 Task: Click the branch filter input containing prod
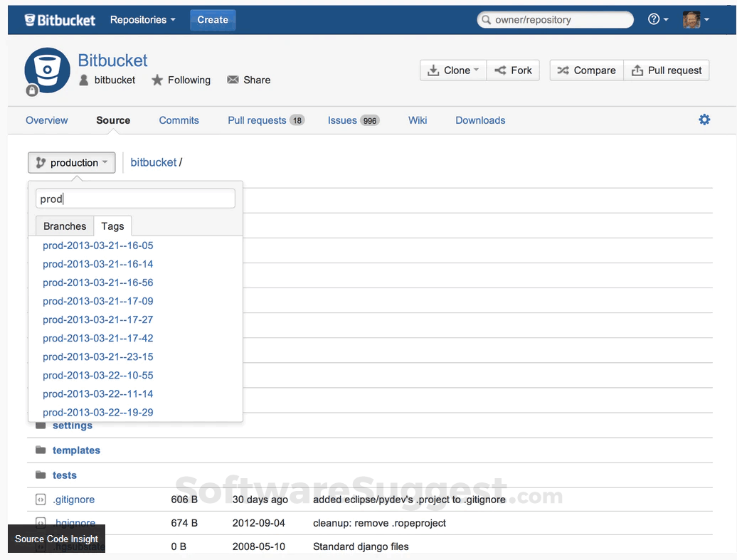(x=135, y=199)
